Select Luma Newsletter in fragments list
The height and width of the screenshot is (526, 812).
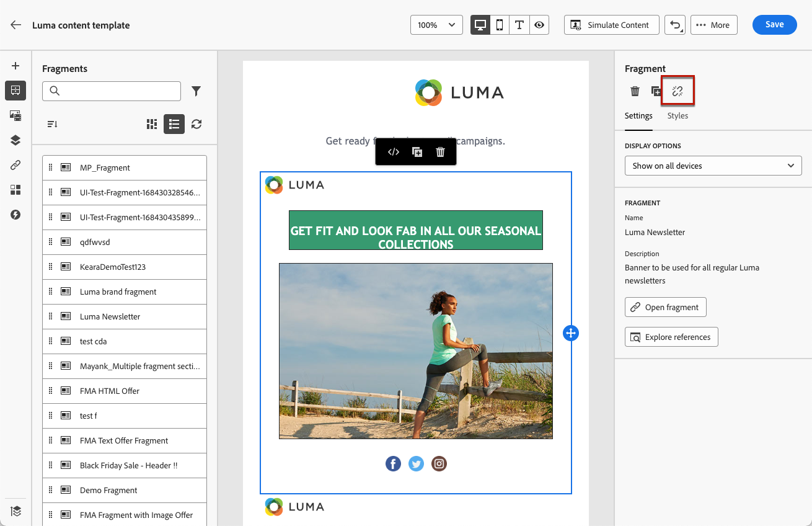(x=125, y=316)
